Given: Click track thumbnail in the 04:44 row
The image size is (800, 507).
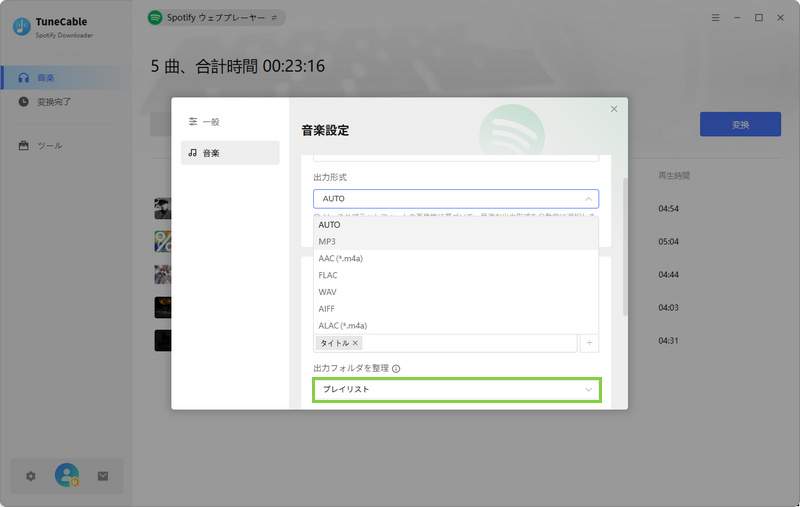Looking at the screenshot, I should [x=163, y=274].
